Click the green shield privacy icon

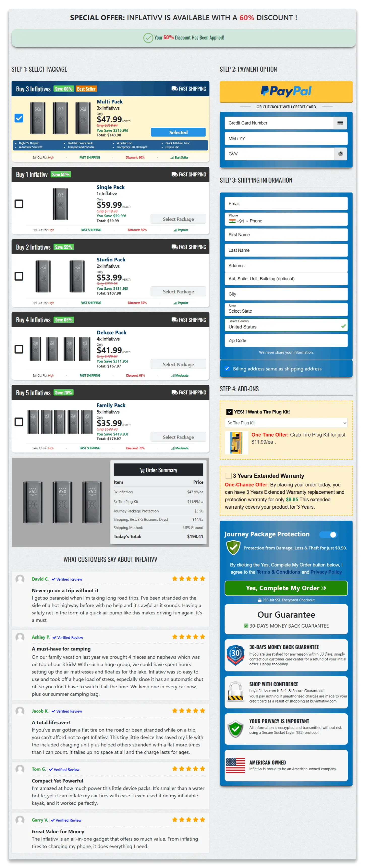pyautogui.click(x=235, y=729)
